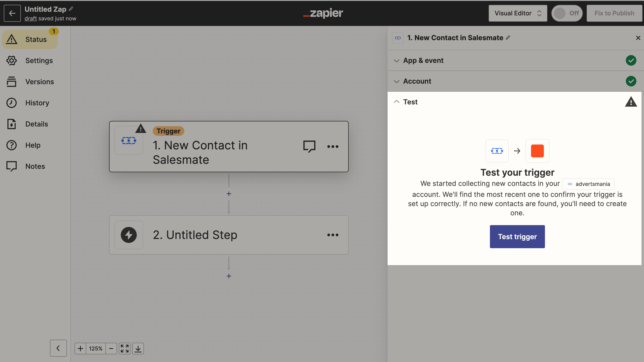Click the Status warning triangle icon
The width and height of the screenshot is (644, 362).
tap(12, 39)
